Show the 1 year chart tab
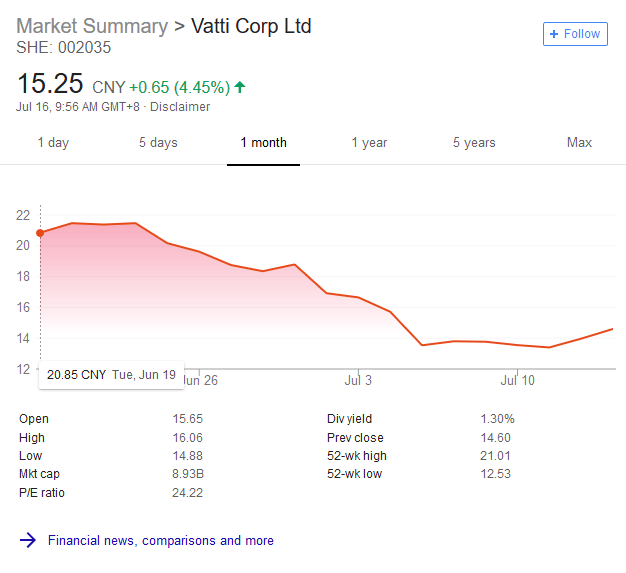Screen dimensions: 626x573 pos(369,143)
